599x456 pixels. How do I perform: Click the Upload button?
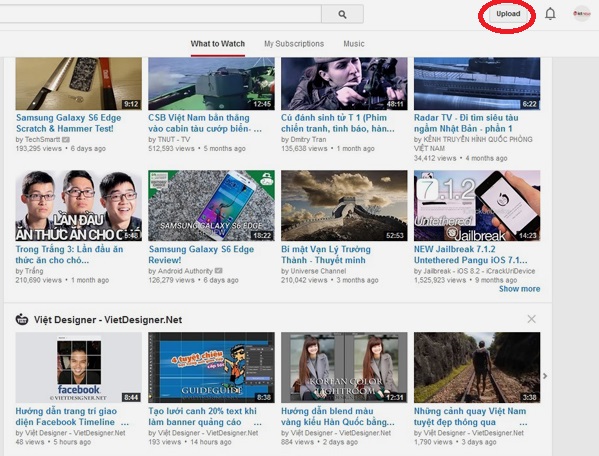click(x=508, y=14)
